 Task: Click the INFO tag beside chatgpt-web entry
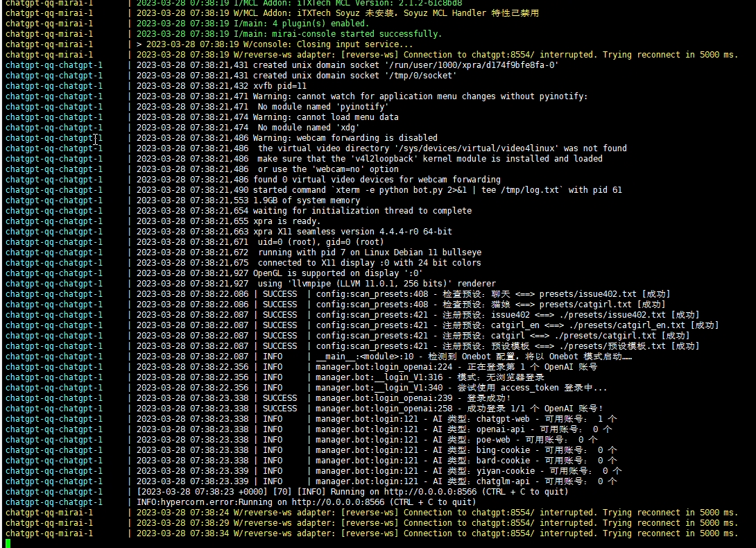[x=273, y=418]
